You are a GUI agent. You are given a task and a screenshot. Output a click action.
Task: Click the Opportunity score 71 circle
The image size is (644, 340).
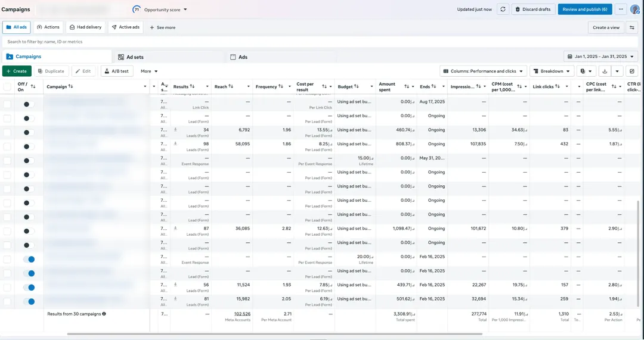[x=136, y=9]
